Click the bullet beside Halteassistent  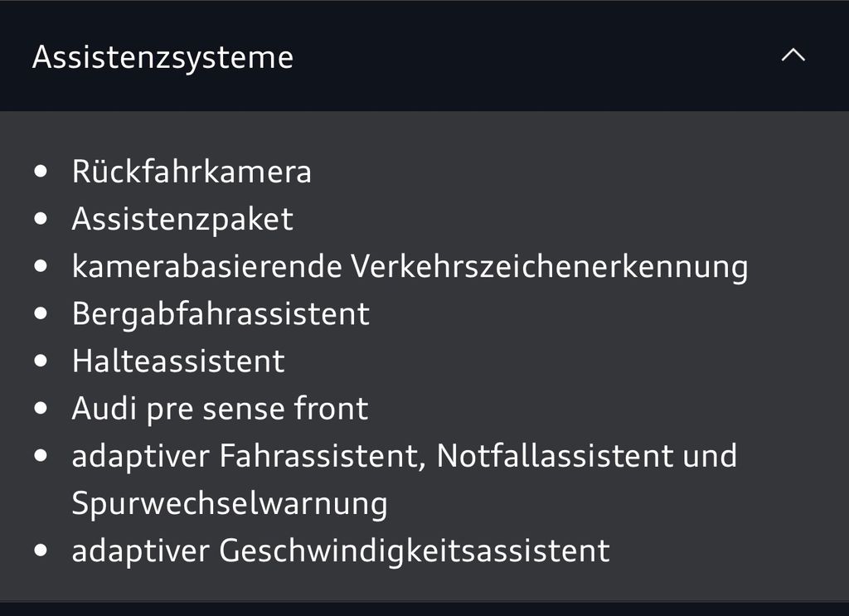41,361
